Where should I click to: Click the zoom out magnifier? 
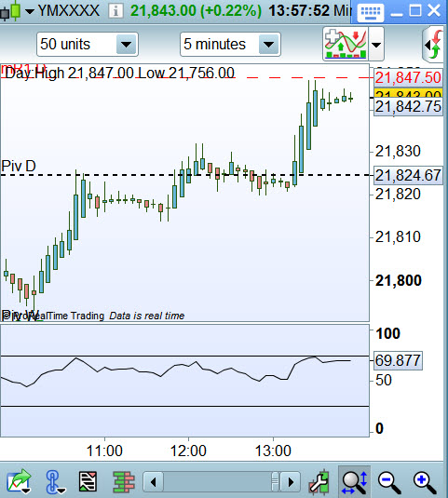[389, 482]
